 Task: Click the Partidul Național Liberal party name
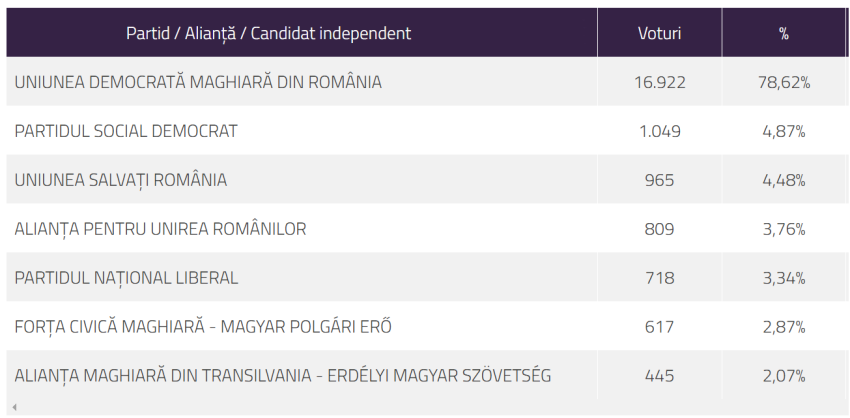point(127,278)
